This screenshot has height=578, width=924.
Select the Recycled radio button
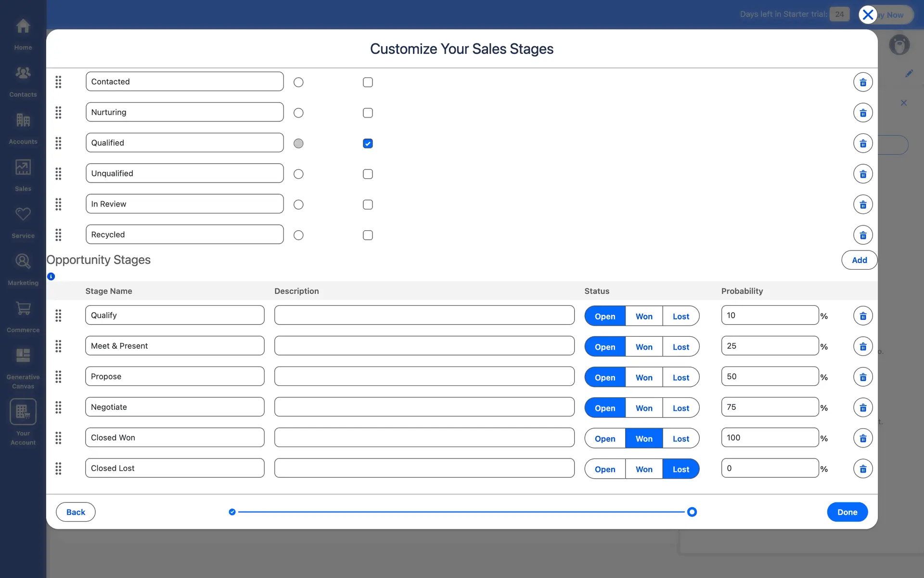click(298, 235)
